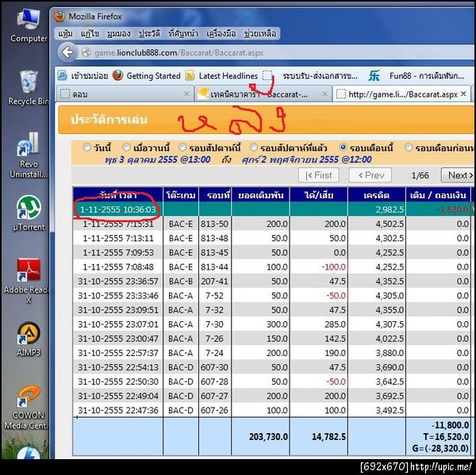This screenshot has width=476, height=475.
Task: Click the วันที่ เวลา column header
Action: (x=117, y=195)
